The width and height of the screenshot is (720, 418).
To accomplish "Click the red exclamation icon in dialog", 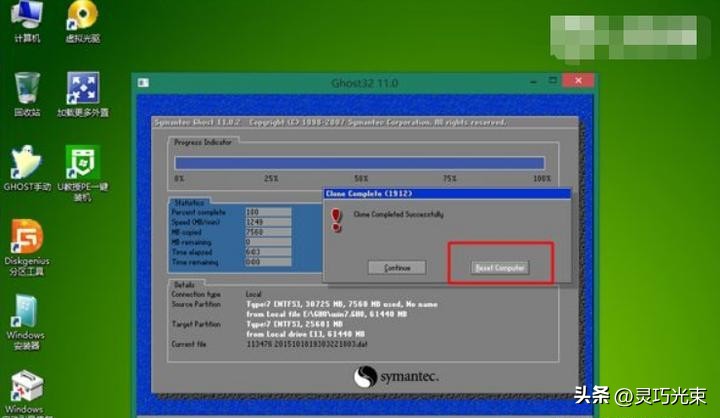I will click(337, 220).
